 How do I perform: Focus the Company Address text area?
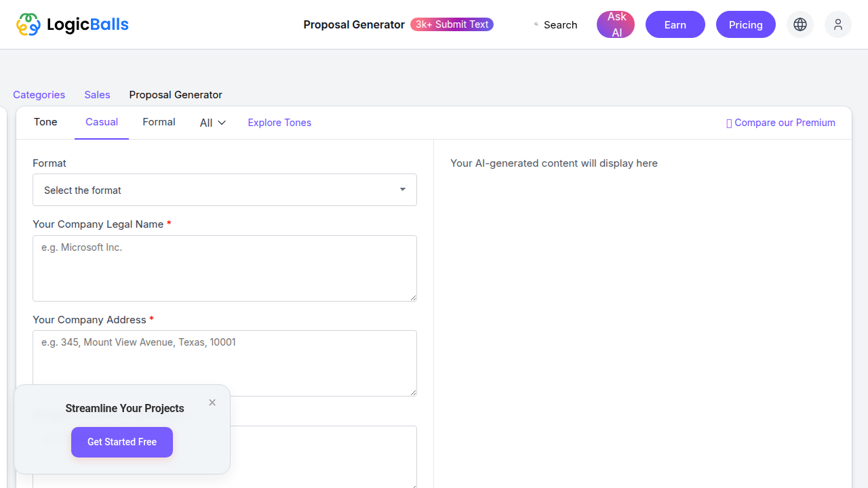[224, 363]
